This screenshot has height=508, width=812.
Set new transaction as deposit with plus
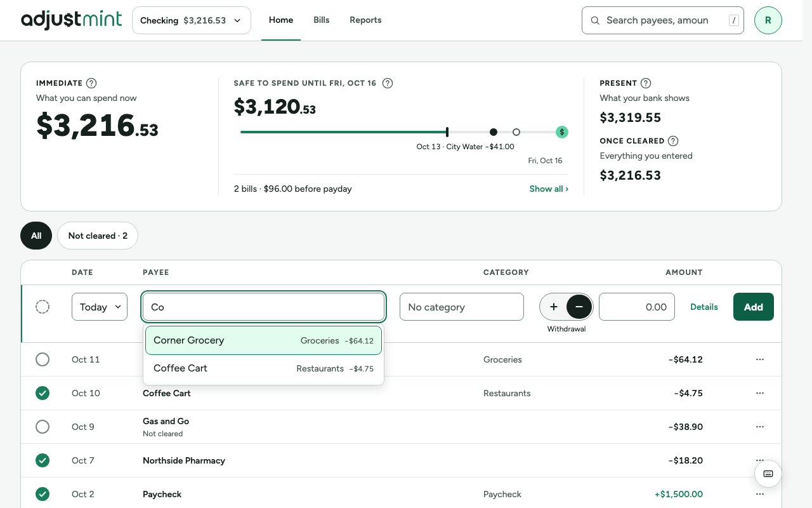pos(554,307)
